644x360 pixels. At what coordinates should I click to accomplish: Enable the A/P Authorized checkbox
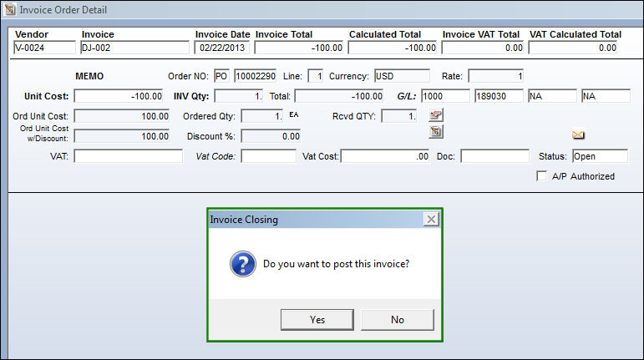541,176
